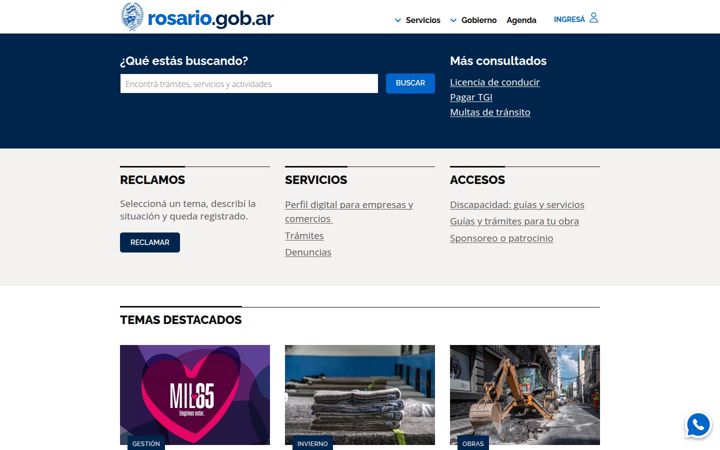Viewport: 720px width, 450px height.
Task: Click the text 'Seleccioná un tema, describí la situación'
Action: [188, 210]
